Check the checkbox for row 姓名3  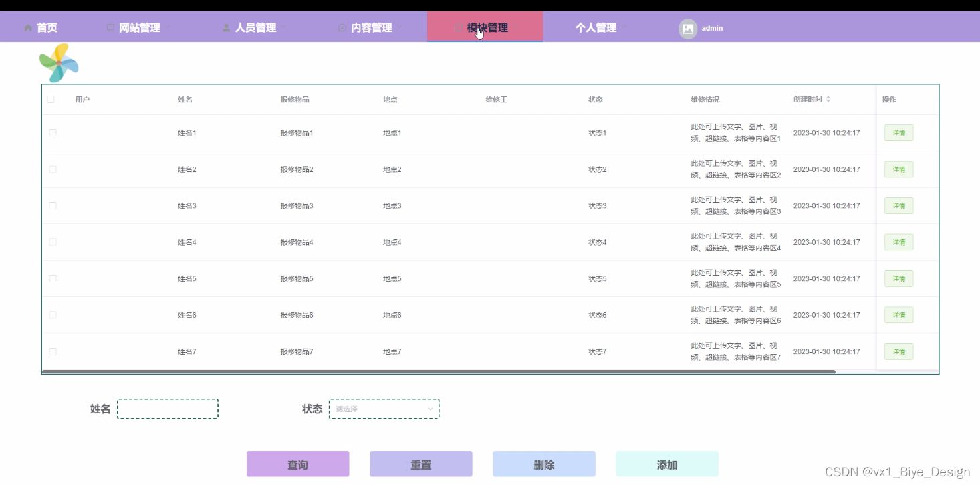[x=53, y=205]
